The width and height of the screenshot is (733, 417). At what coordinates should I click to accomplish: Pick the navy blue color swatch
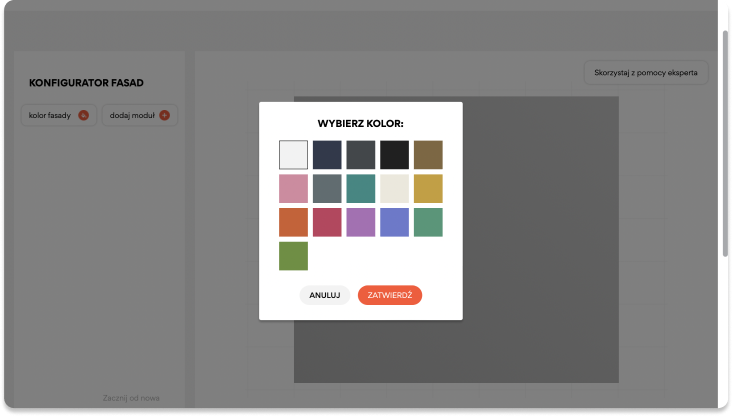pyautogui.click(x=327, y=155)
